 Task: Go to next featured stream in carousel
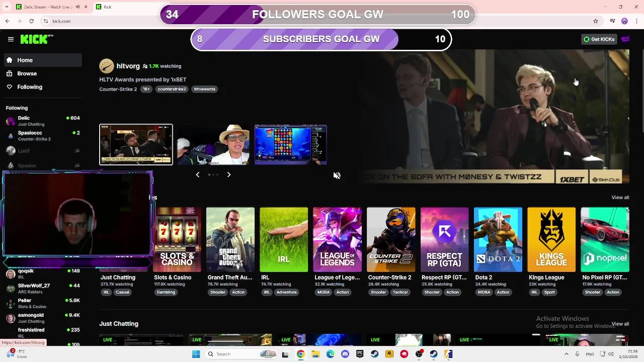click(x=228, y=174)
